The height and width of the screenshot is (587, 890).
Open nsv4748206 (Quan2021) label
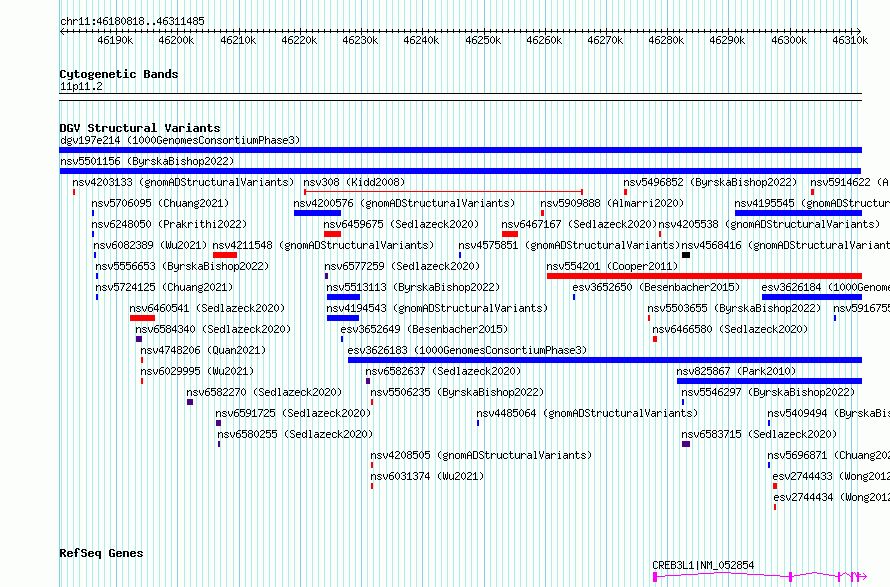tap(203, 350)
